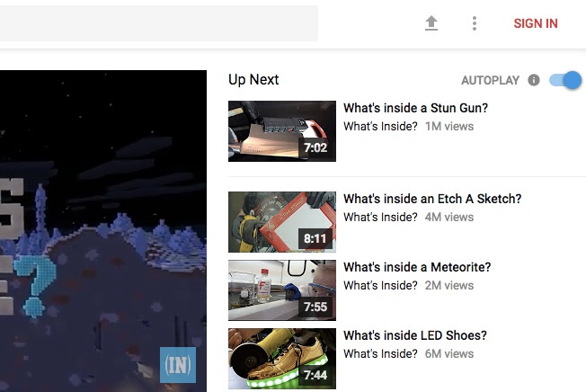The width and height of the screenshot is (586, 392).
Task: Click the "6M views" text
Action: (x=449, y=354)
